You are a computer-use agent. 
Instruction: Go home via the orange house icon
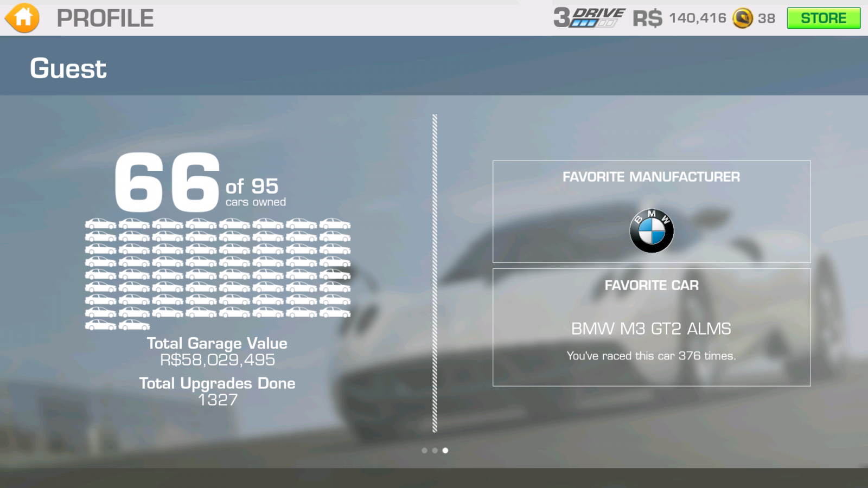[22, 18]
